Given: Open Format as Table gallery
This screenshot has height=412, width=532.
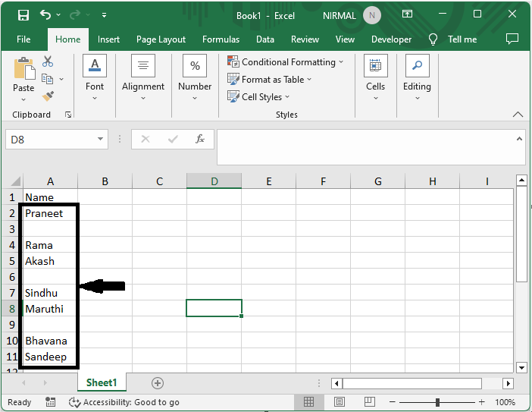Looking at the screenshot, I should 269,80.
